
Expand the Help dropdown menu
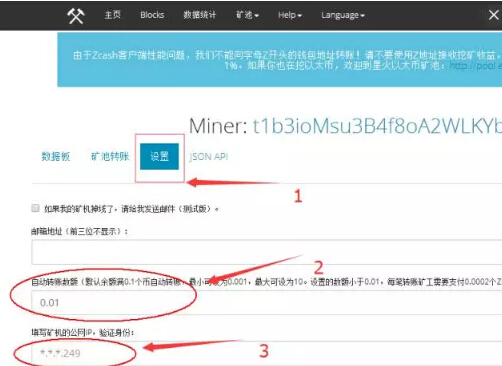click(290, 15)
